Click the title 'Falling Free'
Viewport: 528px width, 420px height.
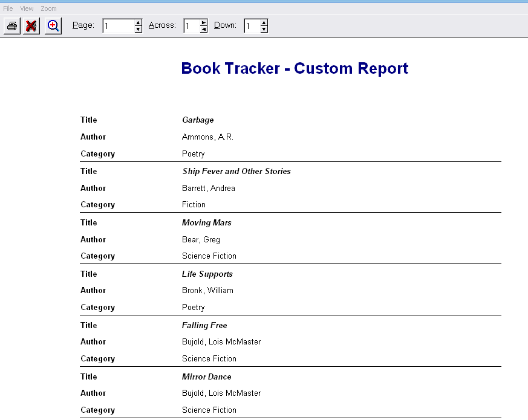pyautogui.click(x=204, y=326)
